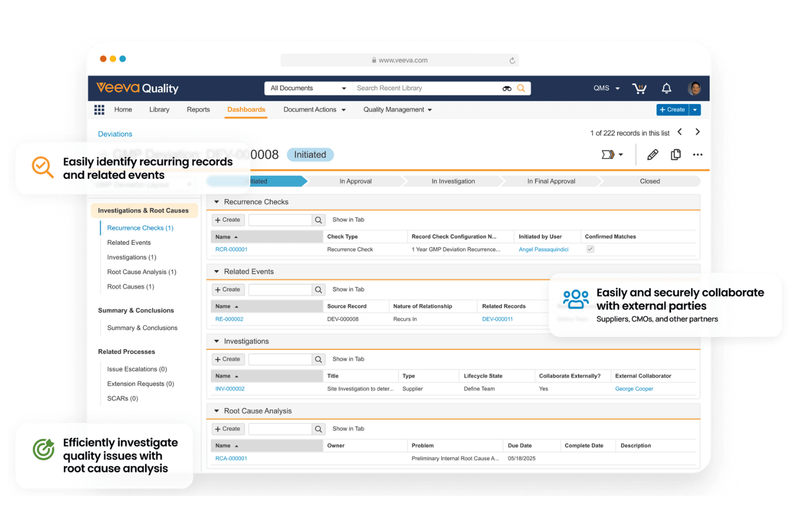
Task: Click Create in the Root Cause Analysis section
Action: coord(228,429)
